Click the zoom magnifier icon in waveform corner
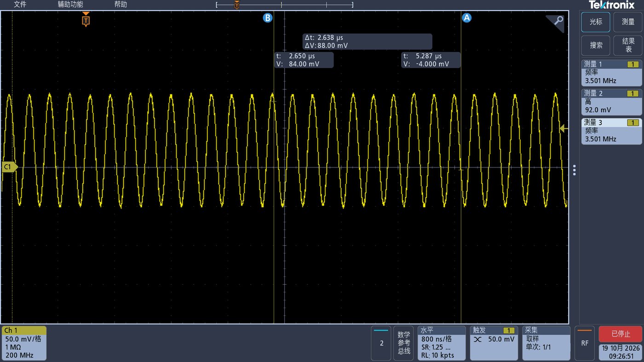This screenshot has width=644, height=362. 555,23
